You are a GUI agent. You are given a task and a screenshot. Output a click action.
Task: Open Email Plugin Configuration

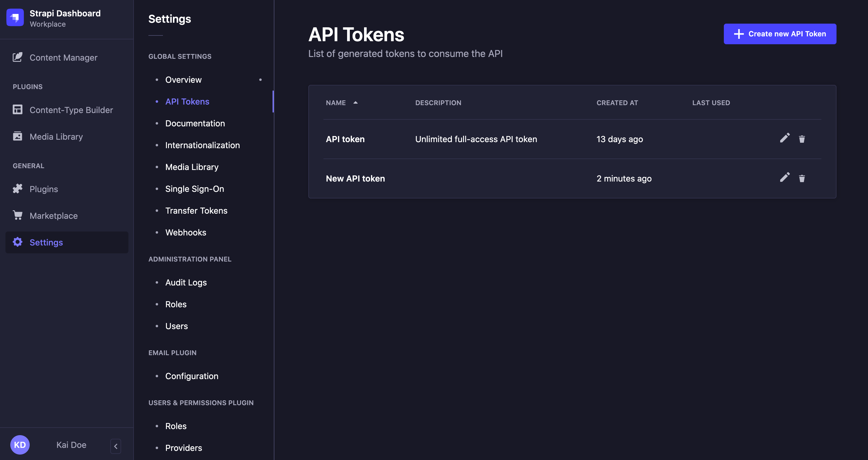coord(191,376)
